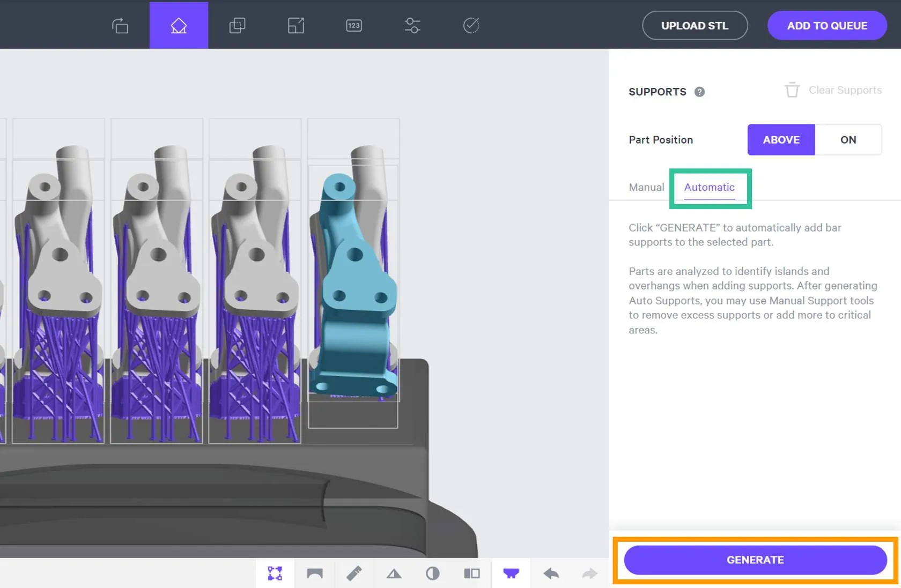Toggle the half-circle contrast view icon
This screenshot has width=901, height=588.
point(433,574)
